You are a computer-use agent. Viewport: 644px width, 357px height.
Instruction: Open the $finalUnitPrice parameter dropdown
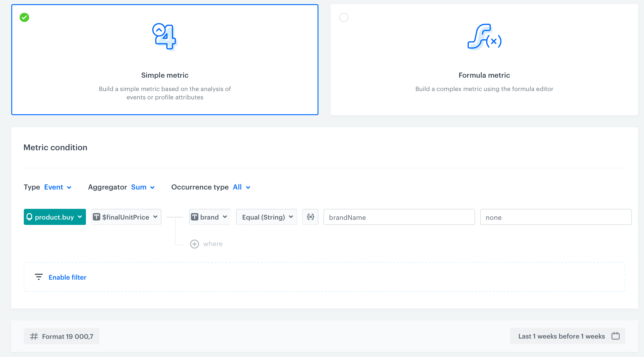[126, 217]
